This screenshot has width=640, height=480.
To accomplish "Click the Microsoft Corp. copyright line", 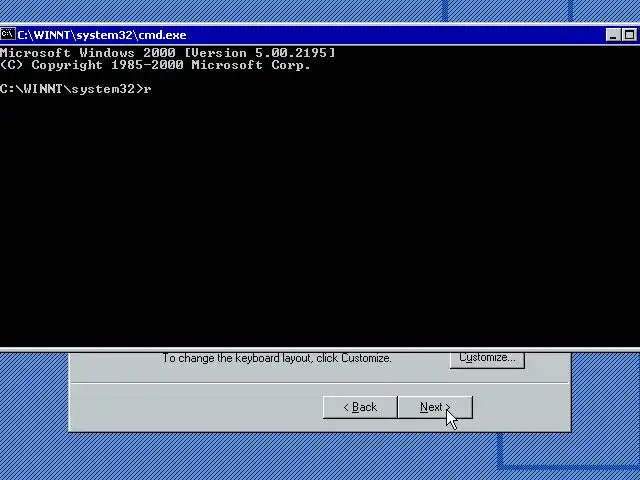I will pos(155,65).
